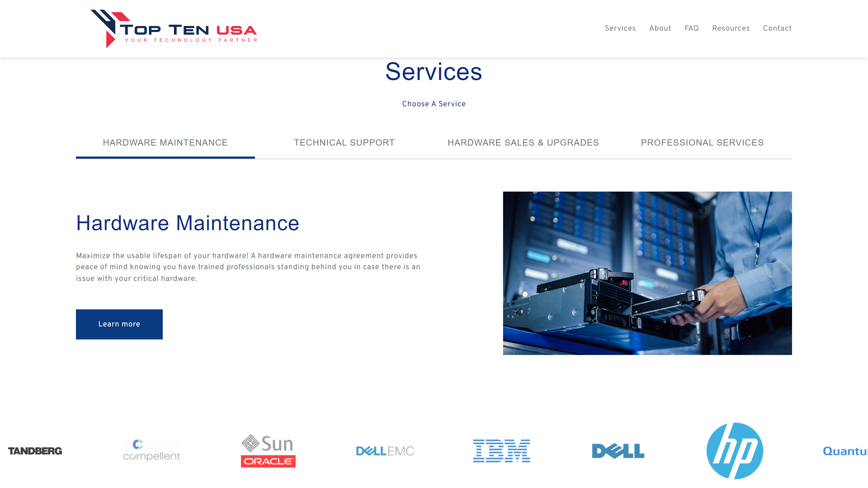Viewport: 868px width, 488px height.
Task: Click the Tandberg logo
Action: [x=35, y=451]
